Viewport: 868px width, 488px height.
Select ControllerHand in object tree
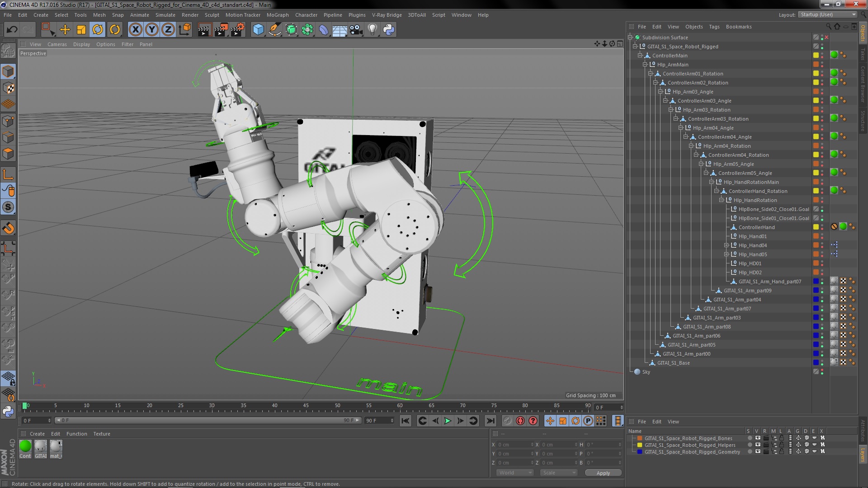756,227
